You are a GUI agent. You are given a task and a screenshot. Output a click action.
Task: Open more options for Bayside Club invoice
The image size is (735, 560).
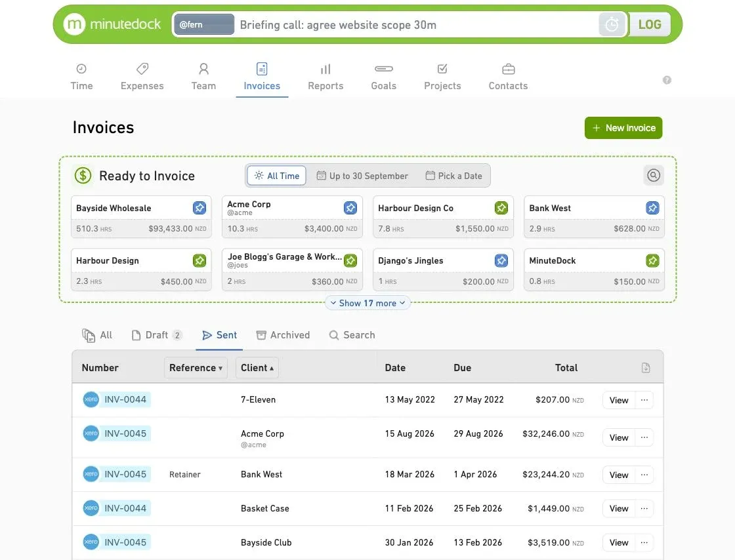click(x=644, y=542)
